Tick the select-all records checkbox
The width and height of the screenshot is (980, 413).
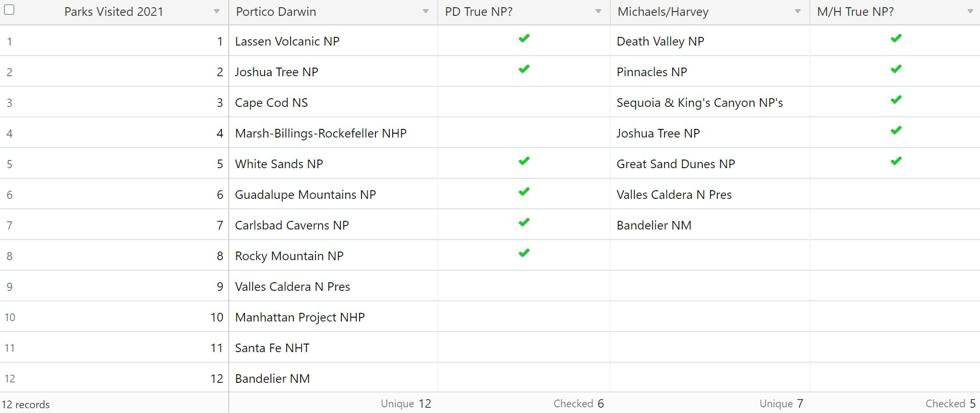(9, 10)
